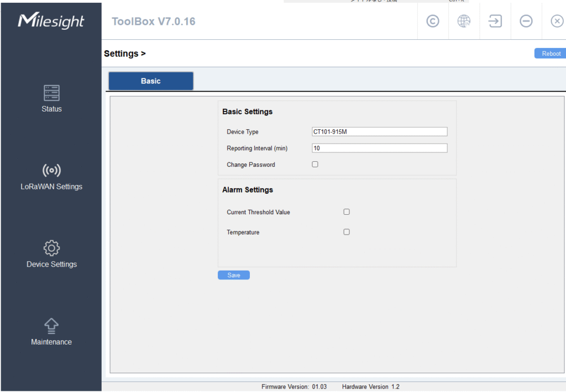
Task: Toggle the Current Threshold Value checkbox
Action: [x=347, y=211]
